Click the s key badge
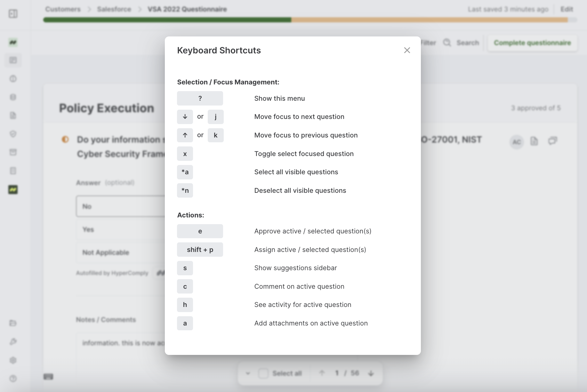 pos(185,268)
